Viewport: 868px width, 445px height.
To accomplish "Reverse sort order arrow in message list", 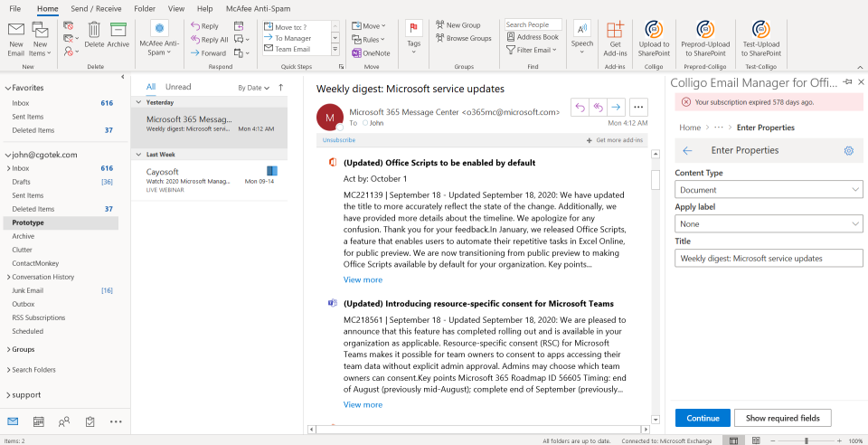I will pyautogui.click(x=280, y=88).
